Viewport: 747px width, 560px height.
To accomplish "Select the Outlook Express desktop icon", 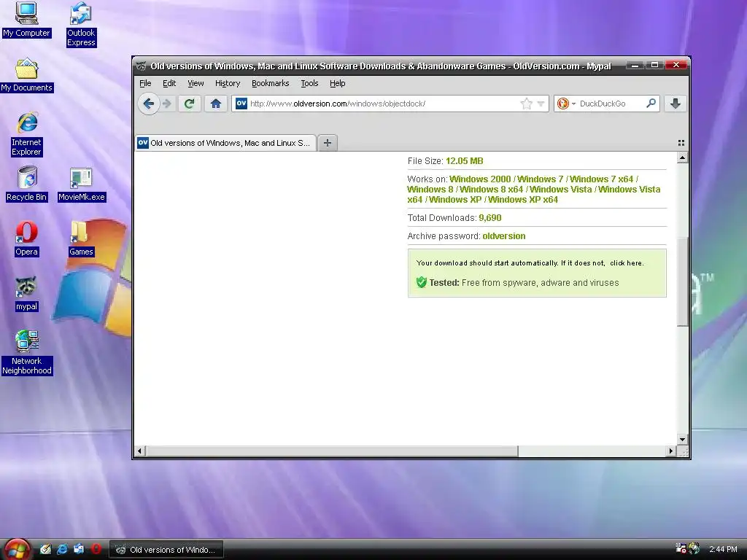I will click(81, 24).
